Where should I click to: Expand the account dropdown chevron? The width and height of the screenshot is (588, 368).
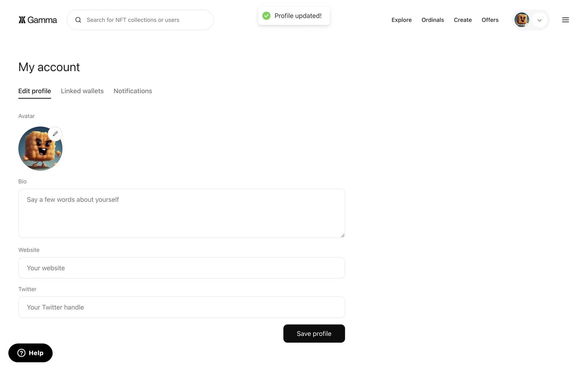(539, 20)
